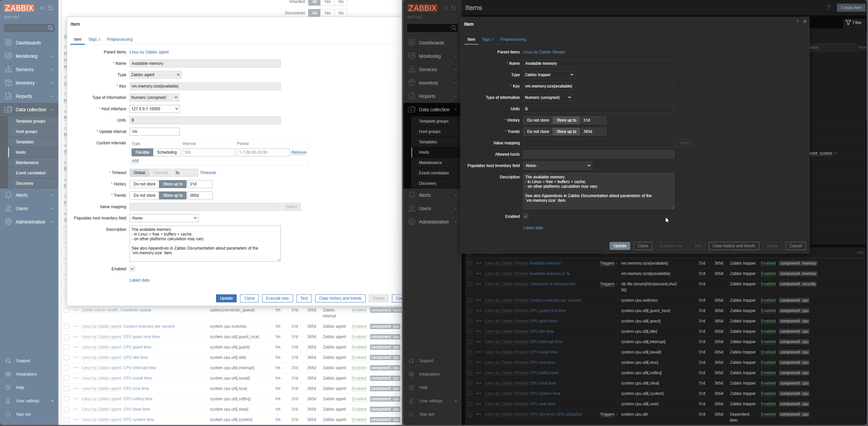Switch to Tags 3 tab in light dialog
The height and width of the screenshot is (426, 868).
coord(94,40)
